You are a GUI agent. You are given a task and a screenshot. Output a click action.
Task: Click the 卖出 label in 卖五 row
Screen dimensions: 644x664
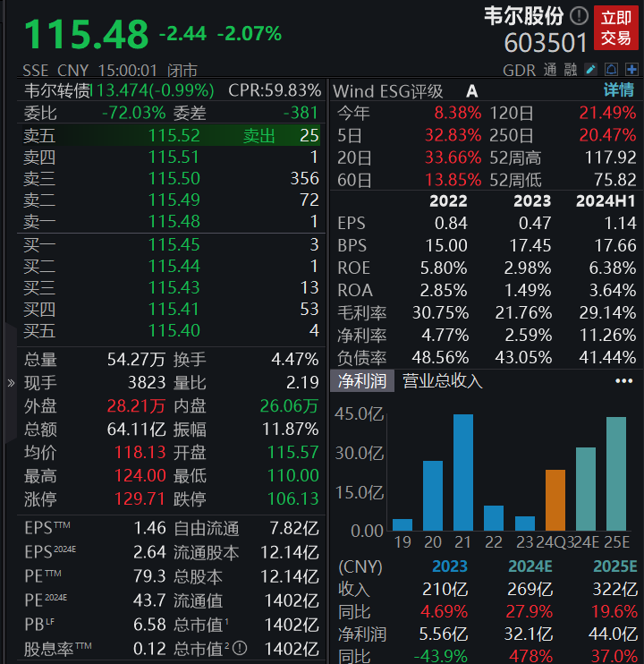click(x=259, y=136)
